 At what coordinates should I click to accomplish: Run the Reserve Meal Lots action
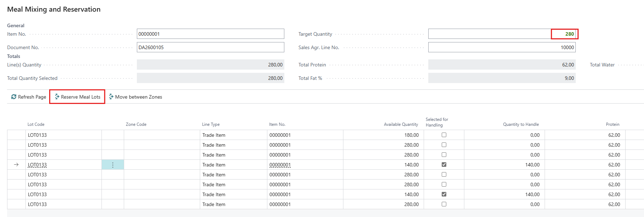tap(77, 97)
